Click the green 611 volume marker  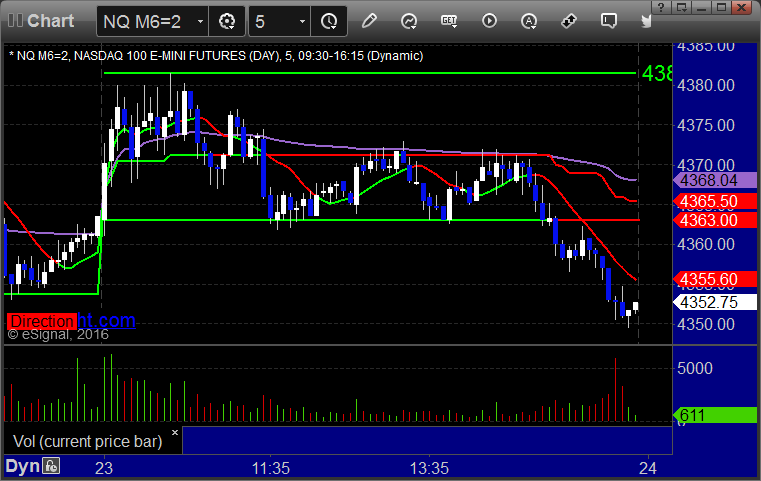click(715, 415)
